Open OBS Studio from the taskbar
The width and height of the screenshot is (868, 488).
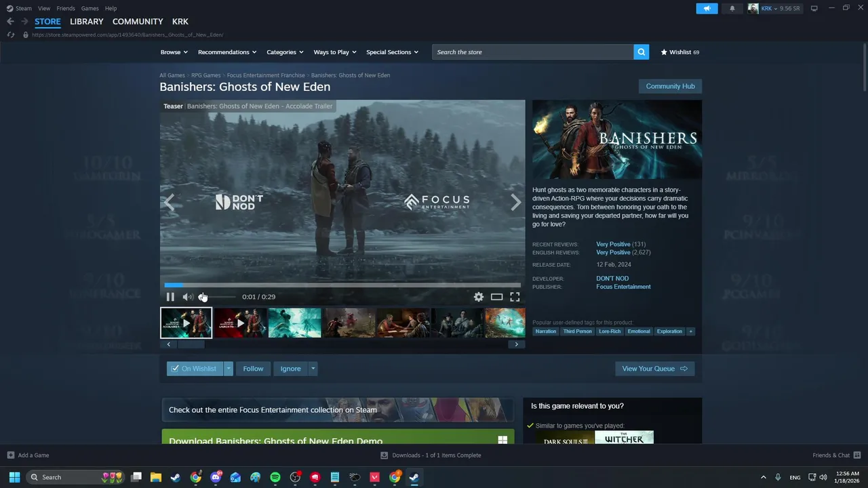pos(295,477)
